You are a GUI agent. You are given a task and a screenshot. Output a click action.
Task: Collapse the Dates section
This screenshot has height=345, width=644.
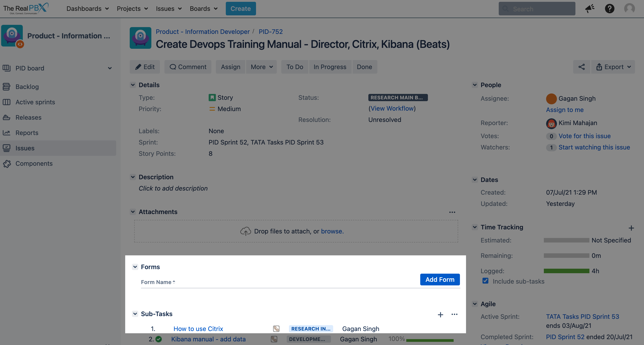click(475, 180)
